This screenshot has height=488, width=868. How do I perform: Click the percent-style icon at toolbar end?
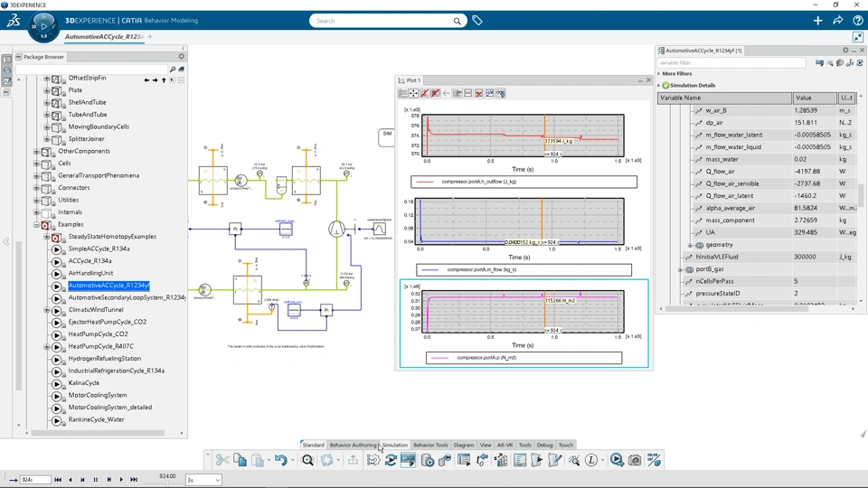coord(654,460)
